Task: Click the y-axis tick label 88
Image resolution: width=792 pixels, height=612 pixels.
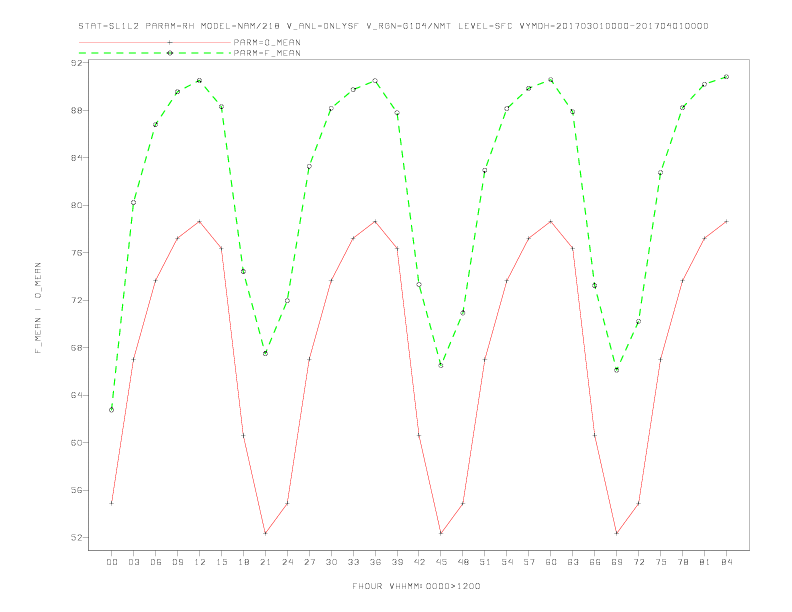Action: pos(77,111)
